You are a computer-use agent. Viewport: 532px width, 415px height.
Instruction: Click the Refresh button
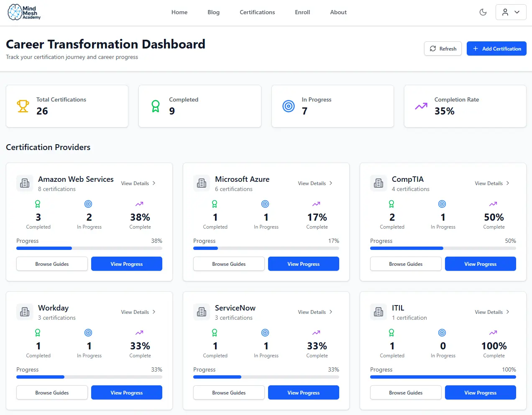coord(442,48)
